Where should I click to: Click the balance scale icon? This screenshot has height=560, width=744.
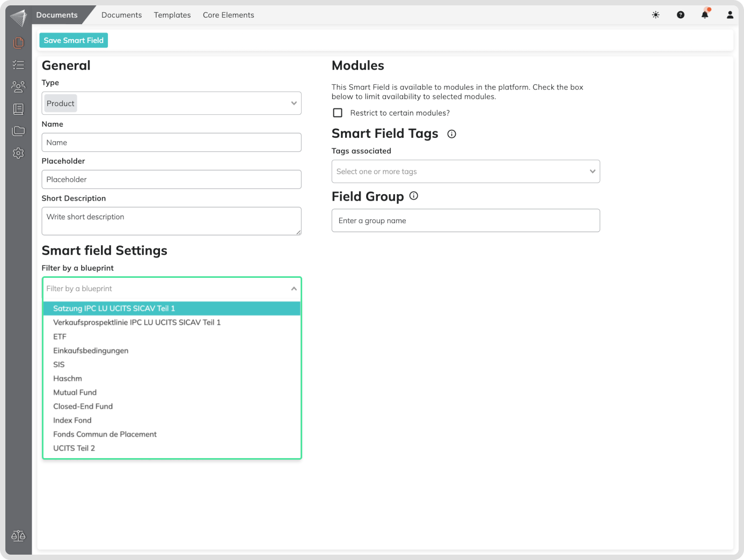click(x=18, y=535)
